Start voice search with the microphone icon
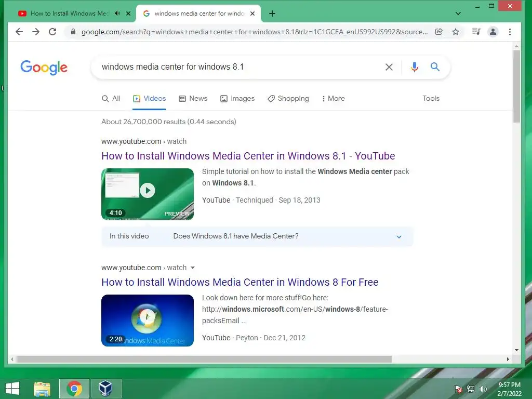Viewport: 532px width, 399px height. click(414, 67)
